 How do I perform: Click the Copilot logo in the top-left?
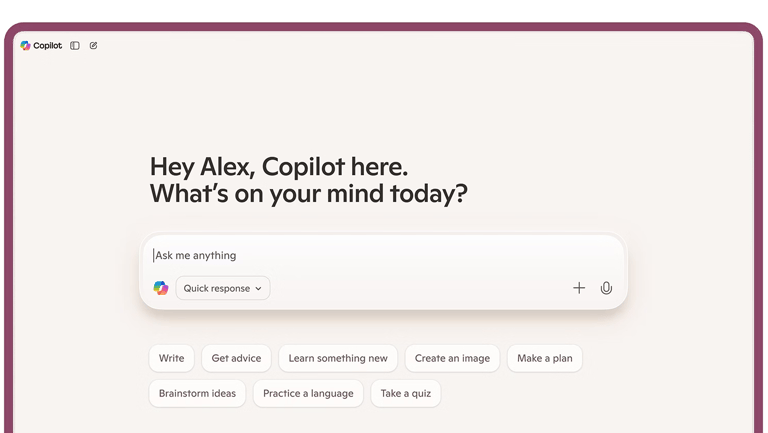click(x=25, y=46)
